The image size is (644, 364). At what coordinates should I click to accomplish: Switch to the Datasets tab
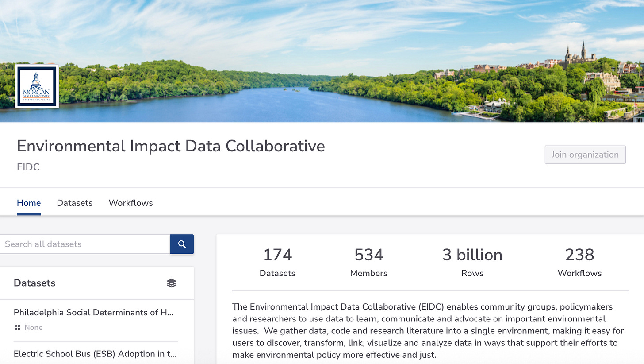[75, 203]
